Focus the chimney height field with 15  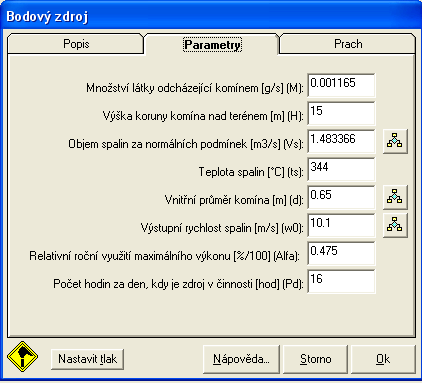point(341,113)
